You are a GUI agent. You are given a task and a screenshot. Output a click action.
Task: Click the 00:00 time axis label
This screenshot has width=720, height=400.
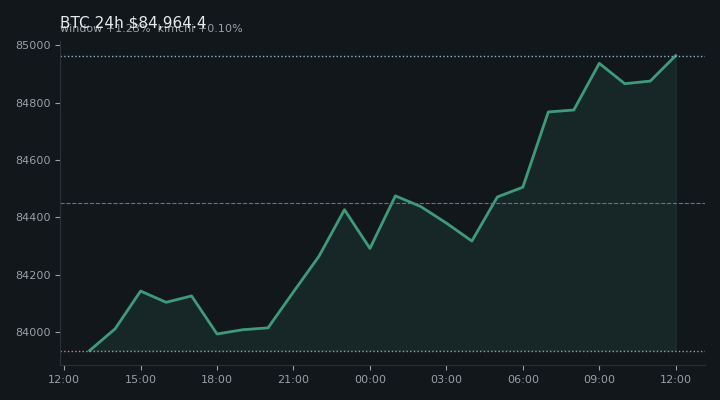[370, 379]
